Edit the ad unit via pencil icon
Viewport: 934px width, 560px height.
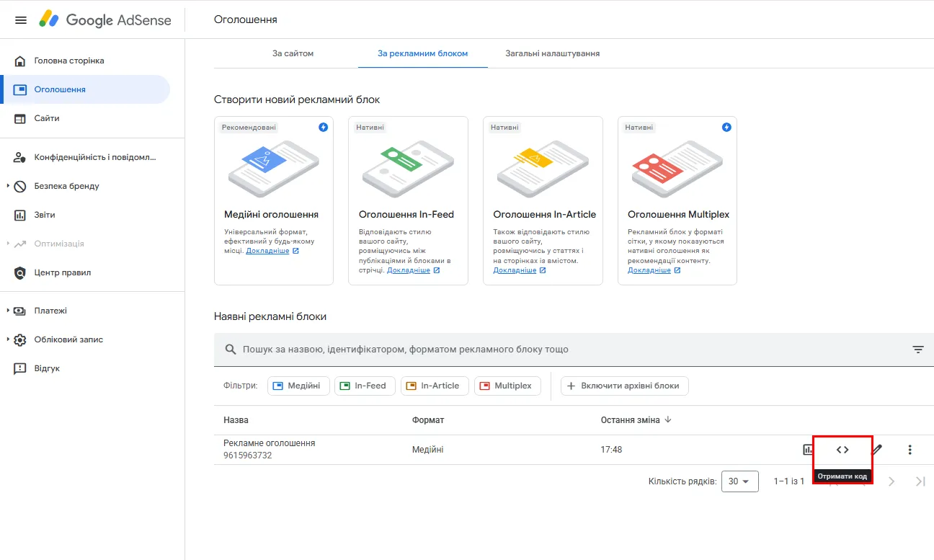tap(877, 450)
